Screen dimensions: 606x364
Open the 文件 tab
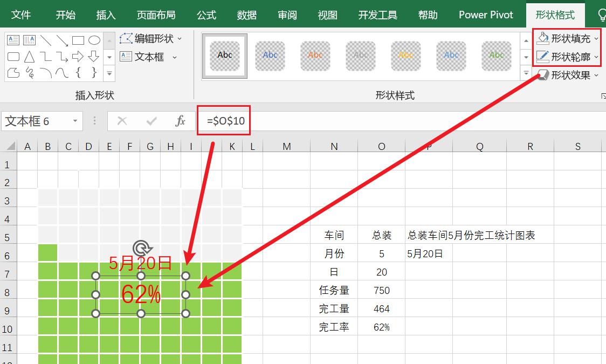point(21,15)
